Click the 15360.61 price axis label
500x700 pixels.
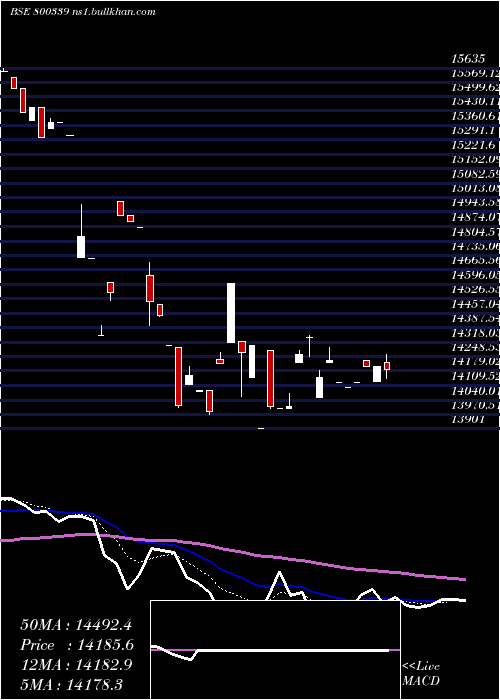(475, 117)
